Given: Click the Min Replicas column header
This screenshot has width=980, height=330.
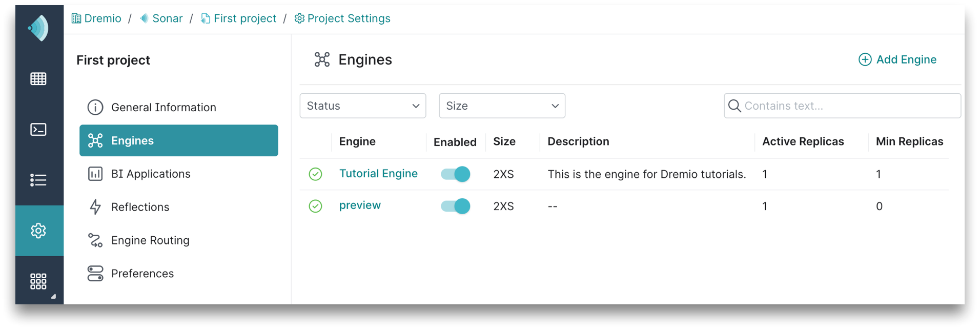Looking at the screenshot, I should coord(909,141).
